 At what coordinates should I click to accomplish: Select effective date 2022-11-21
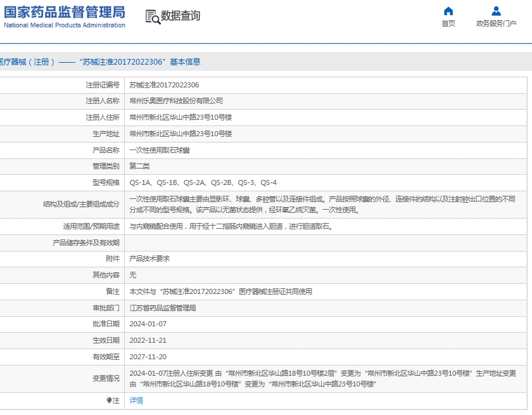pyautogui.click(x=148, y=340)
